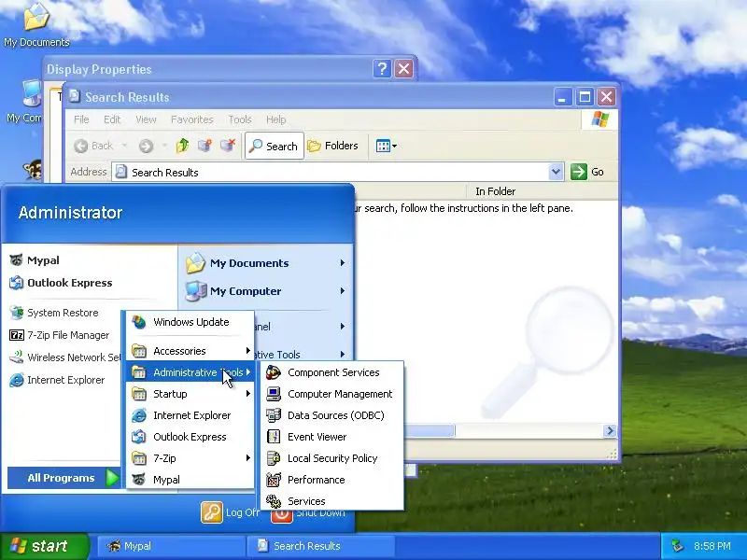Open the Tools menu
The height and width of the screenshot is (560, 747).
click(x=240, y=119)
